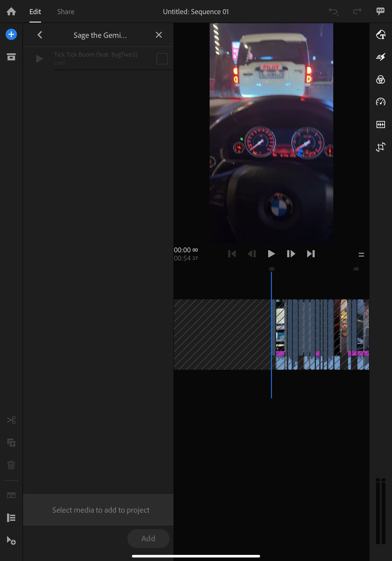
Task: Open the Transform crop panel
Action: (380, 147)
